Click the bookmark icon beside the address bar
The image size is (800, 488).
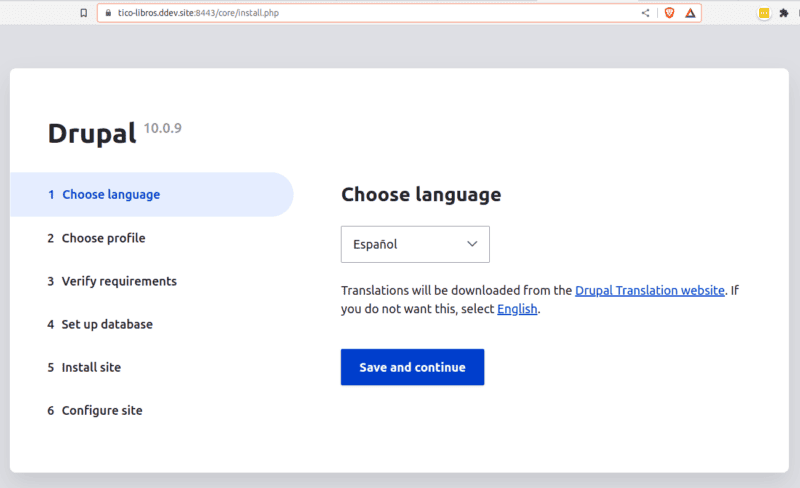(x=84, y=13)
